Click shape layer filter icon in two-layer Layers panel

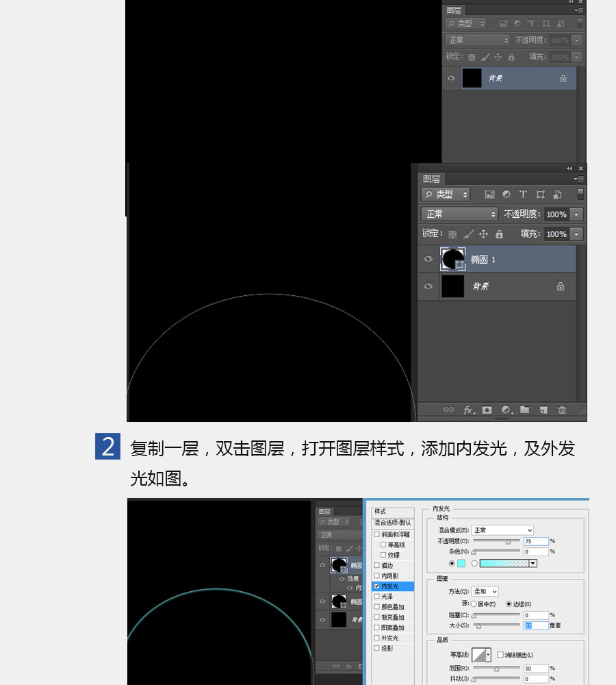click(x=541, y=195)
